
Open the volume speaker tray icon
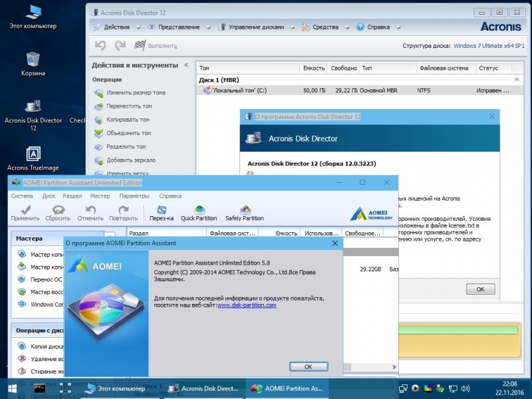coord(465,388)
